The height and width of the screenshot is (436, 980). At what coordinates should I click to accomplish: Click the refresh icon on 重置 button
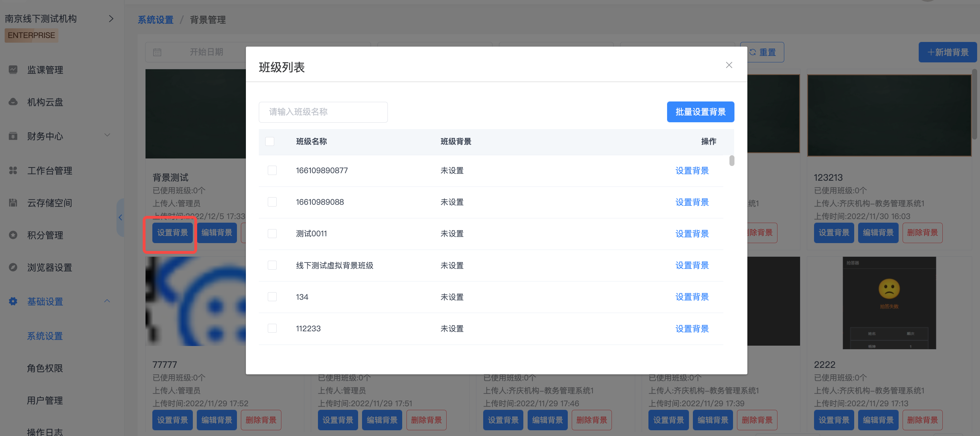point(752,52)
